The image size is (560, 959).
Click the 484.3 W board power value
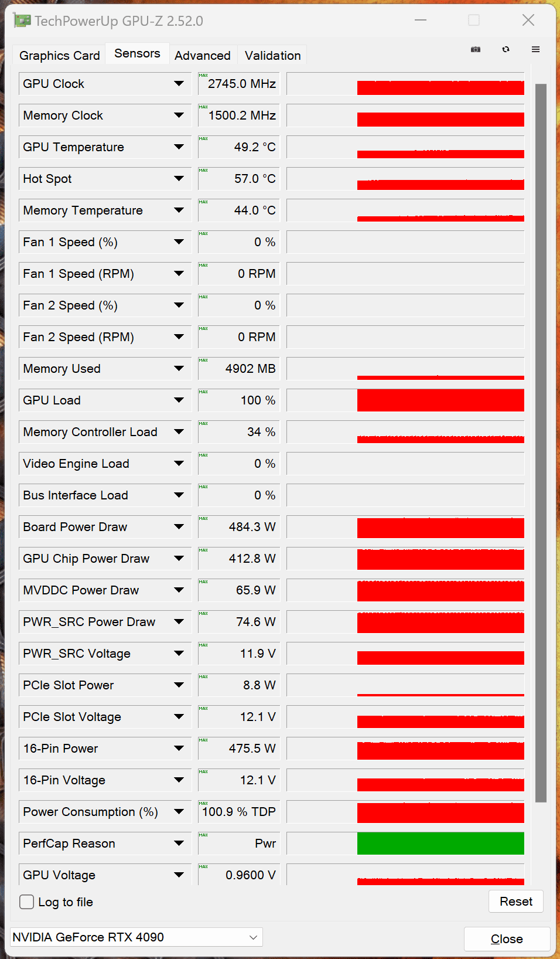coord(239,527)
